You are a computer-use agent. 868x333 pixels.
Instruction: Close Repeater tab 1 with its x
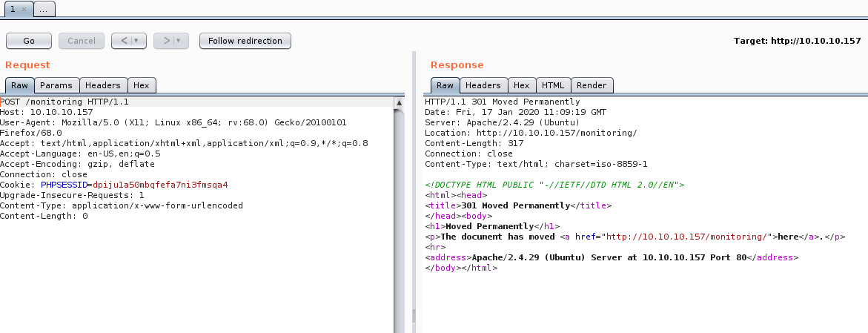pyautogui.click(x=24, y=10)
